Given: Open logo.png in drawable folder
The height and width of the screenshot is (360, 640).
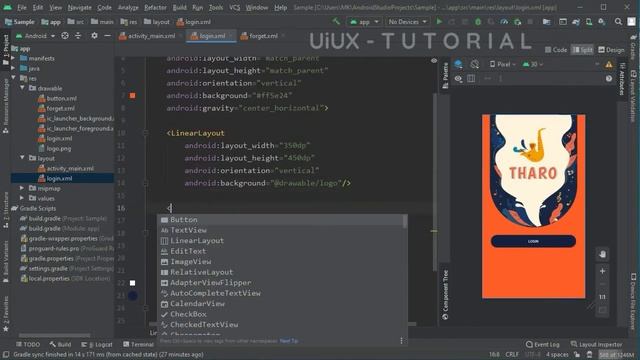Looking at the screenshot, I should (x=54, y=149).
